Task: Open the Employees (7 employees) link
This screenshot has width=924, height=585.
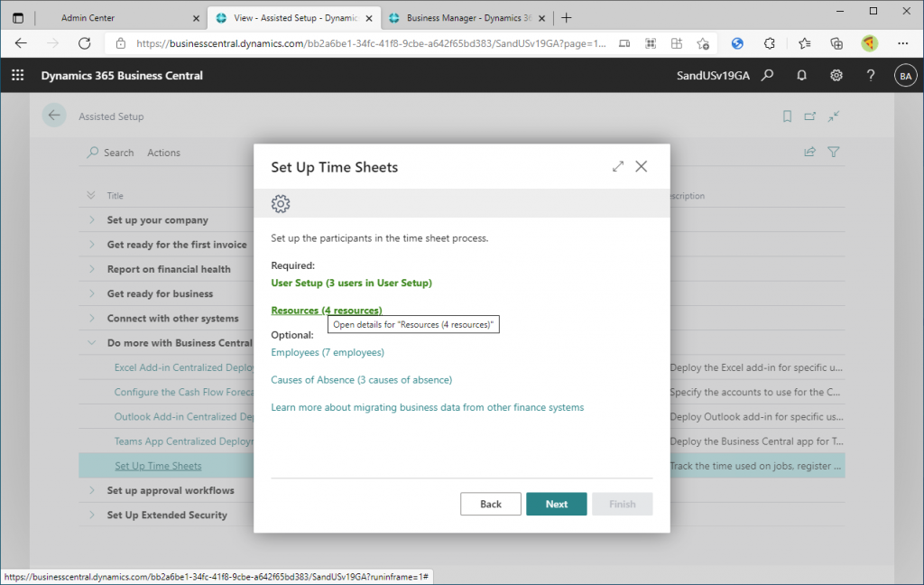Action: click(328, 352)
